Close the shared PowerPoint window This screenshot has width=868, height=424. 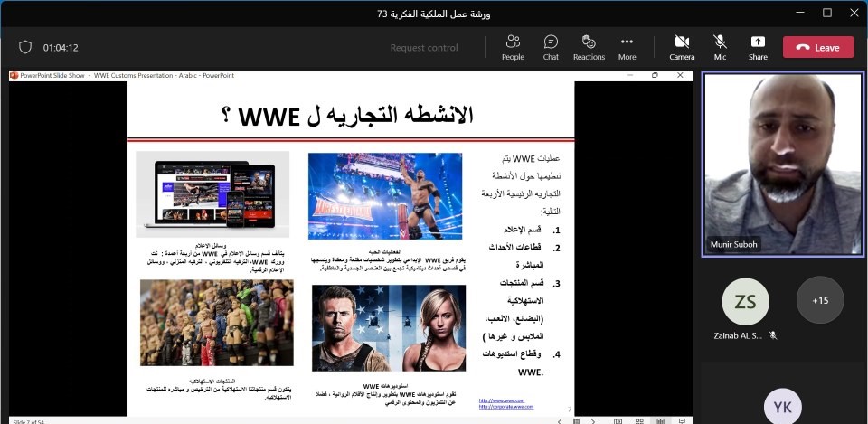[680, 75]
